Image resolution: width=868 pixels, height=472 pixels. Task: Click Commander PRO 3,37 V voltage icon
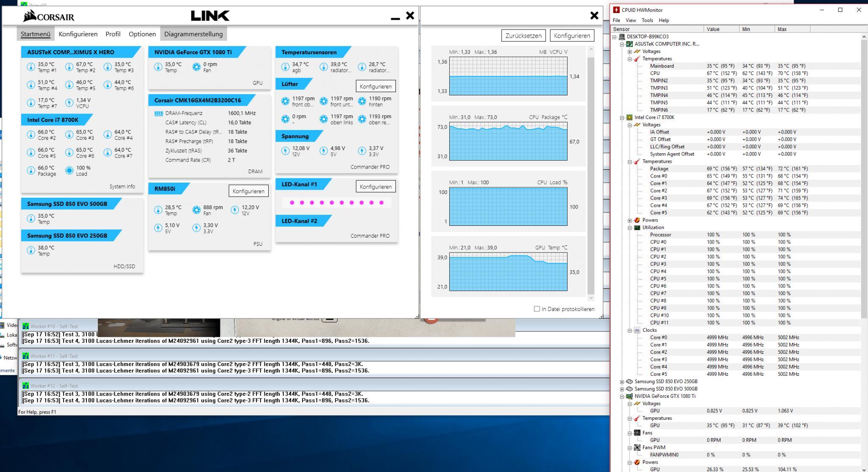click(362, 151)
